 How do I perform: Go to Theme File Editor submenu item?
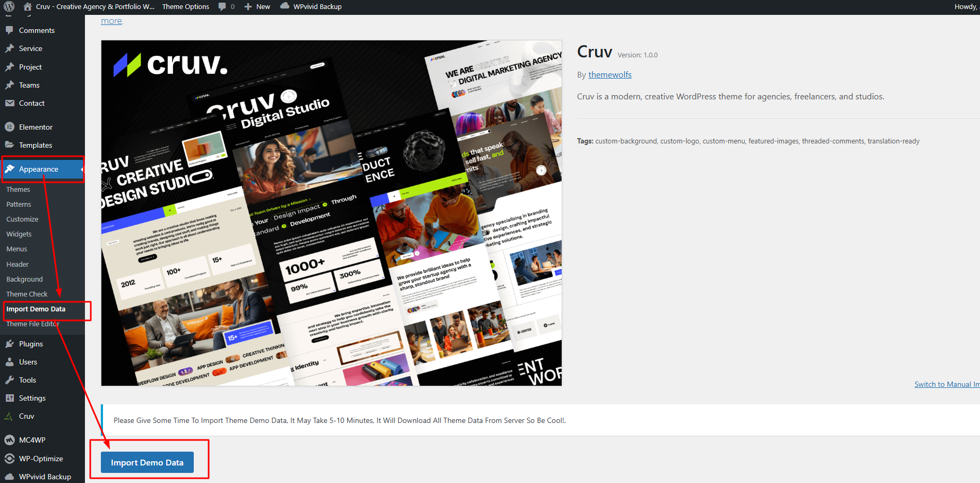click(32, 324)
